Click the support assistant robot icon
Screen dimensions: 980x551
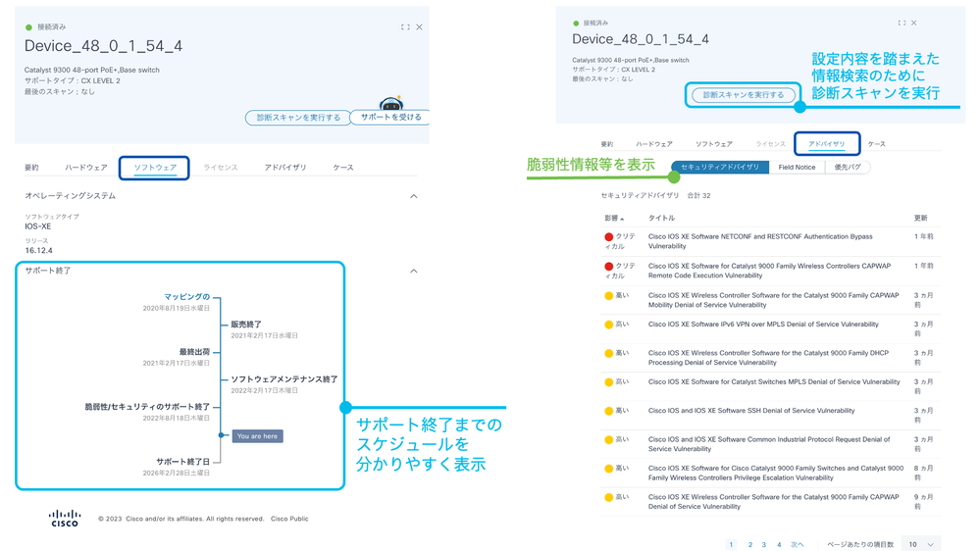pos(391,103)
